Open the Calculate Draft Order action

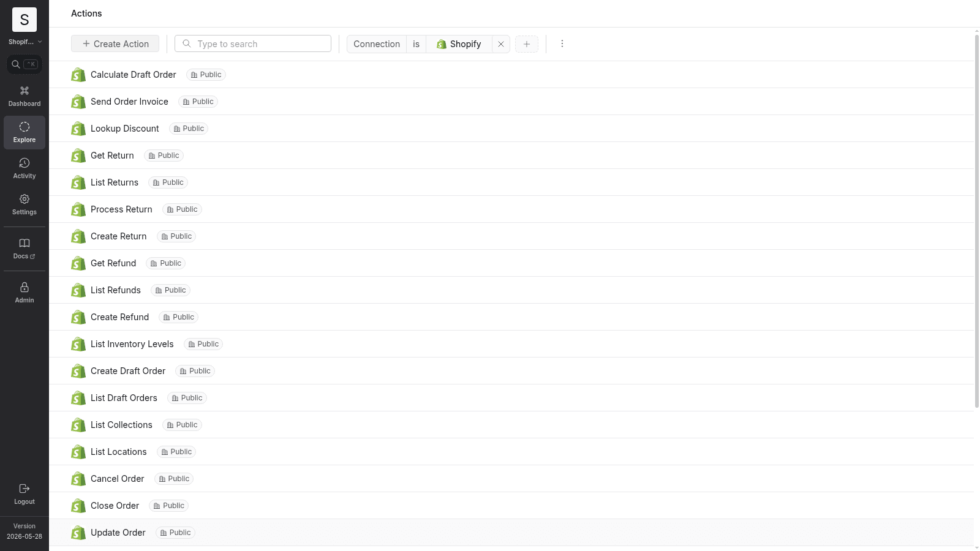(x=133, y=75)
